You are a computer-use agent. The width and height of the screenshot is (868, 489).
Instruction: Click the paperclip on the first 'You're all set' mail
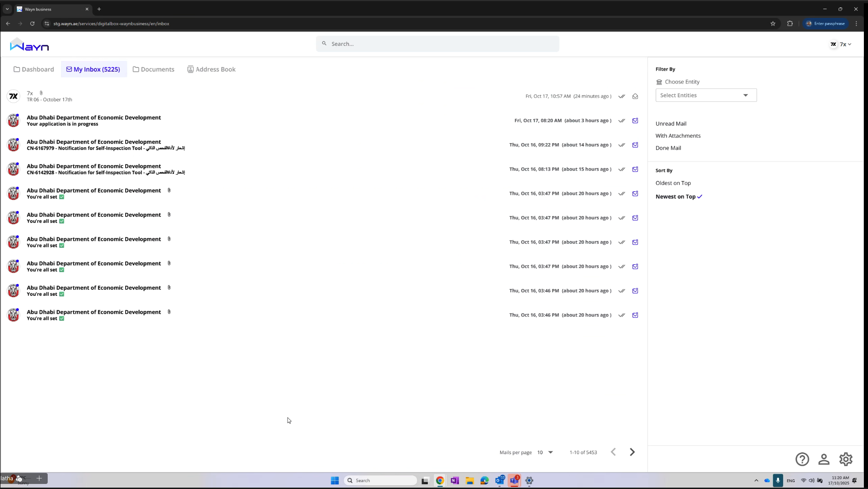pos(170,190)
